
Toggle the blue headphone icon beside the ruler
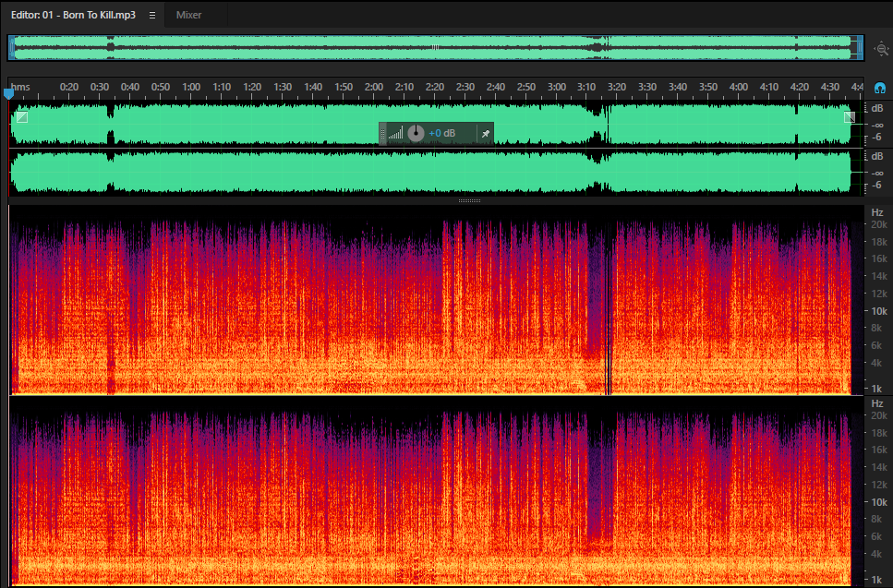click(x=880, y=89)
